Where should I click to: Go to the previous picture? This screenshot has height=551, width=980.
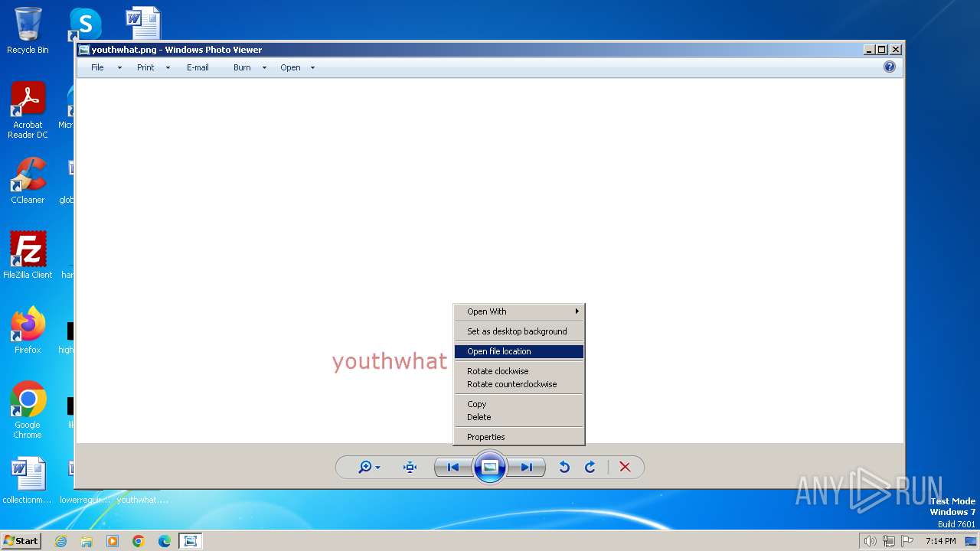click(x=453, y=468)
